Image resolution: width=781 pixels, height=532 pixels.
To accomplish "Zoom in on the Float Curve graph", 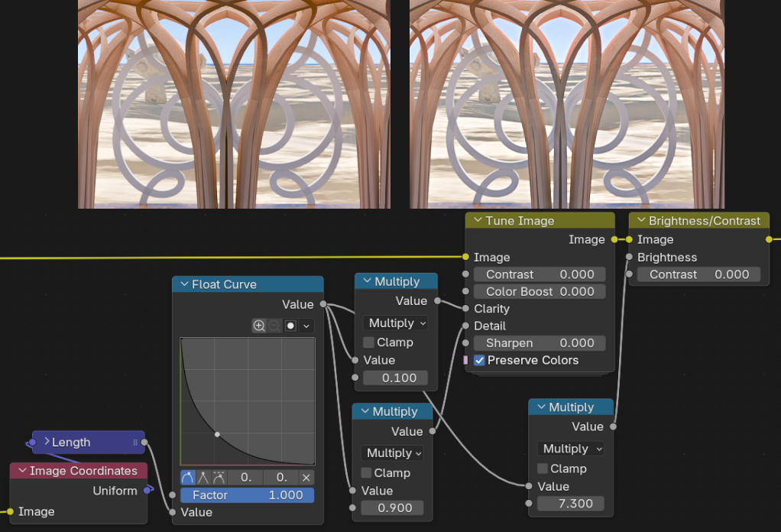I will tap(259, 326).
